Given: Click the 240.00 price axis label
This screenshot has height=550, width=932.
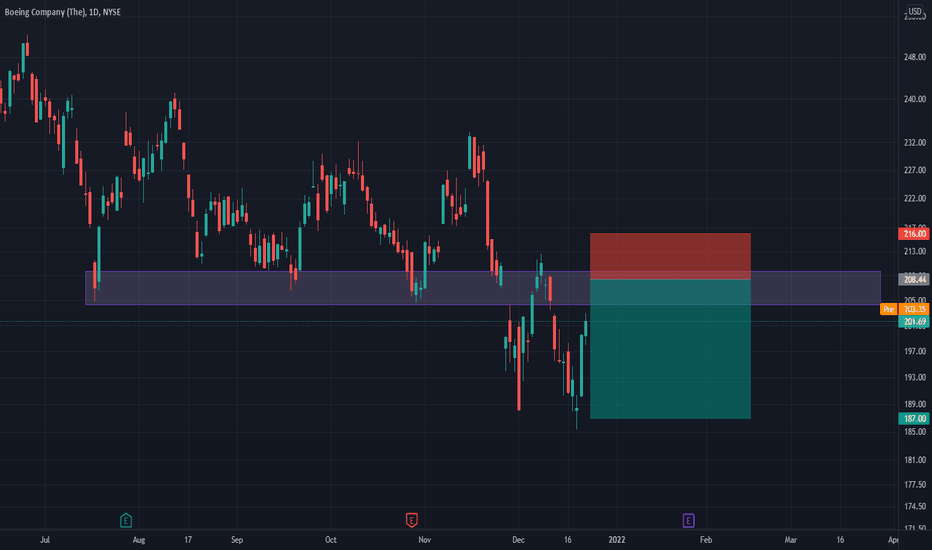Looking at the screenshot, I should 915,99.
